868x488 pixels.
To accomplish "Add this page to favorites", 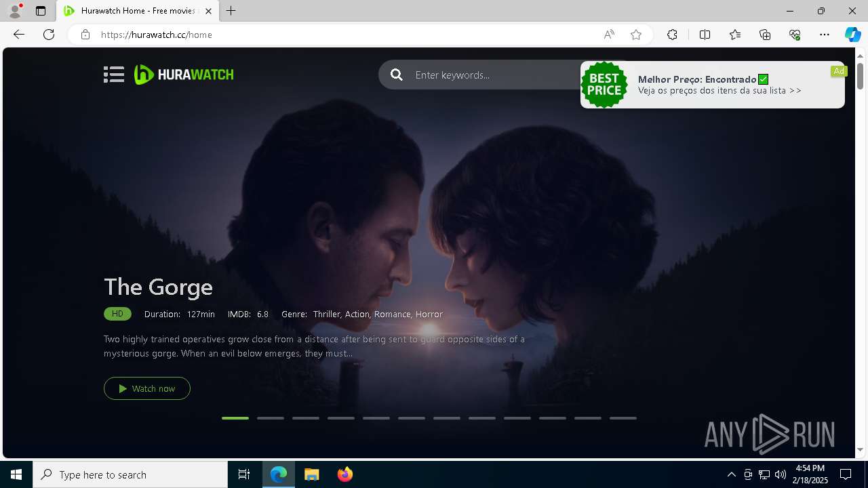I will click(x=636, y=35).
